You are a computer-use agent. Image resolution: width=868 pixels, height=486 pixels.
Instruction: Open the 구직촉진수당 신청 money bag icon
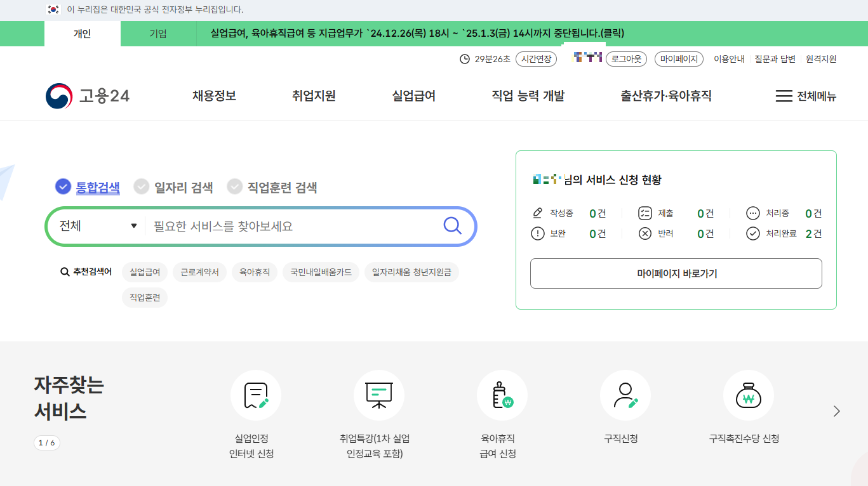749,395
